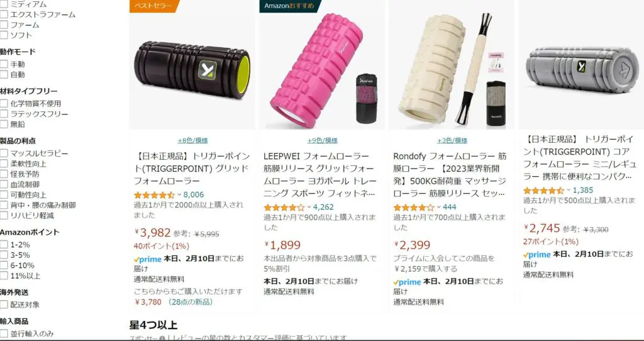Expand rating dropdown arrow next to 8,006 reviews
Image resolution: width=644 pixels, height=341 pixels.
(179, 195)
